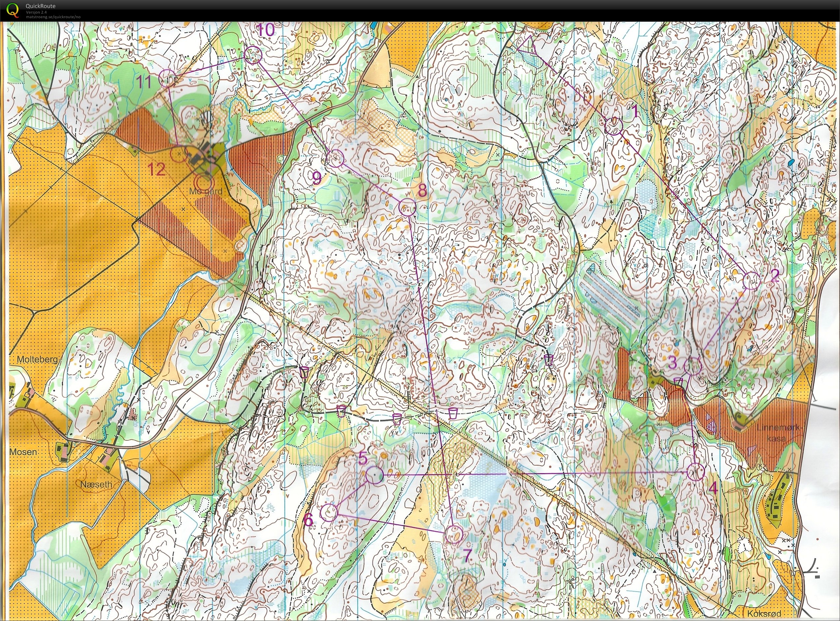Click the 'Næseth' place name
This screenshot has height=621, width=840.
(96, 485)
